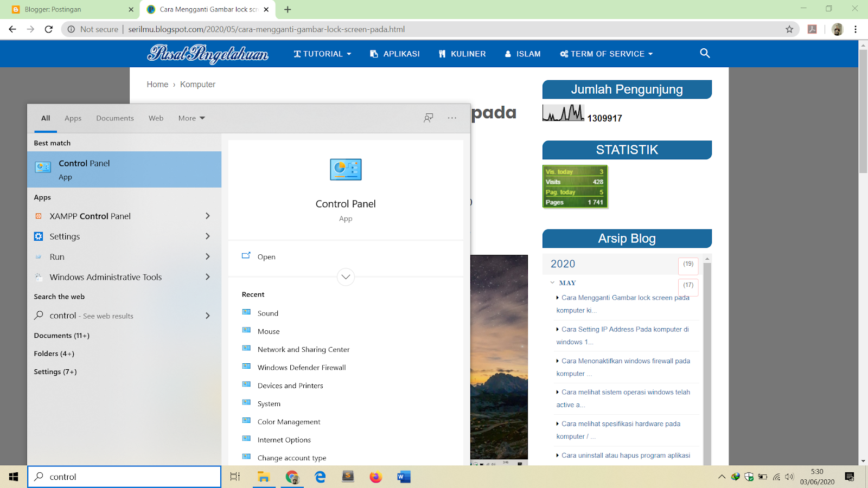The image size is (868, 488).
Task: Show Folders (4+) results
Action: (54, 354)
